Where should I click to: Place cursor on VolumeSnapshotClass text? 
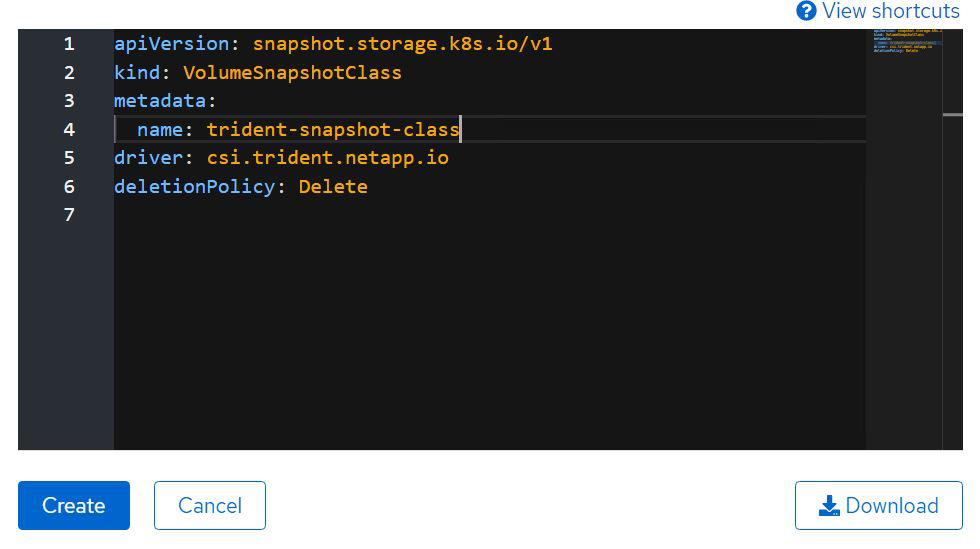(x=292, y=73)
